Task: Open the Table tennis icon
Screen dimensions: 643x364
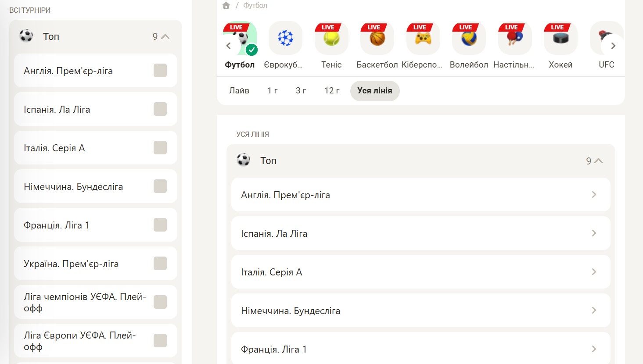Action: (514, 39)
